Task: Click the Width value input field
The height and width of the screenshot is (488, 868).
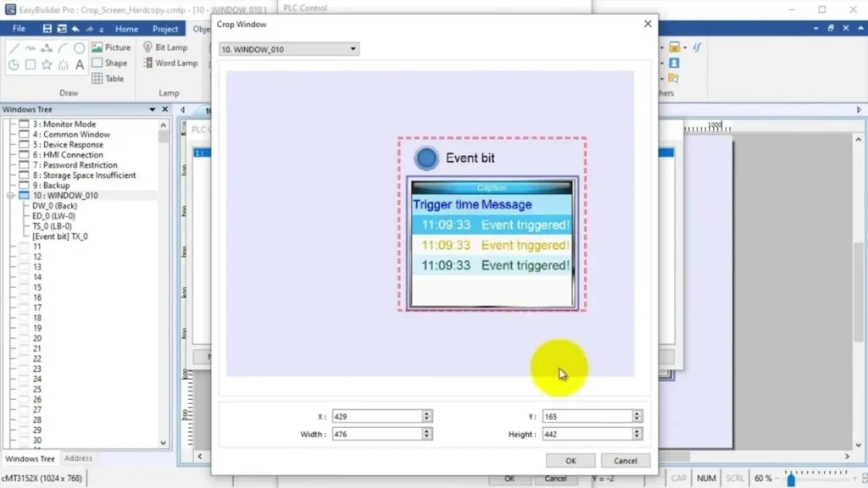Action: 376,434
